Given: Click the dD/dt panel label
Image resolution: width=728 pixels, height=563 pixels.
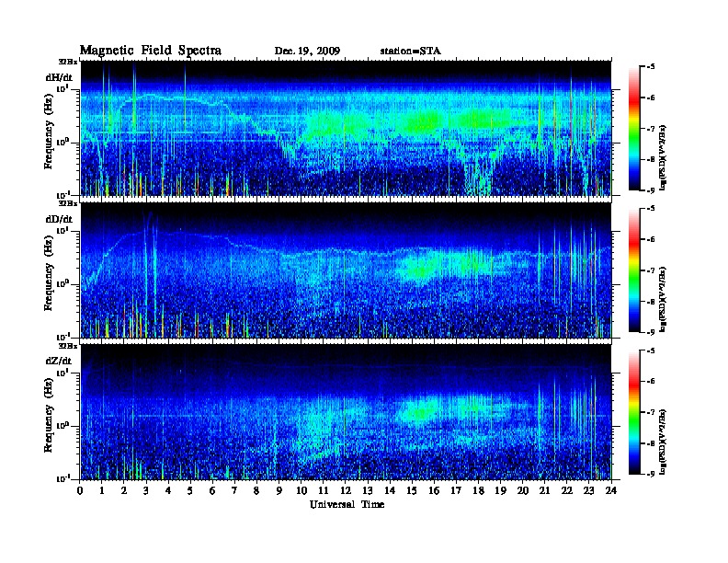Looking at the screenshot, I should [x=59, y=219].
